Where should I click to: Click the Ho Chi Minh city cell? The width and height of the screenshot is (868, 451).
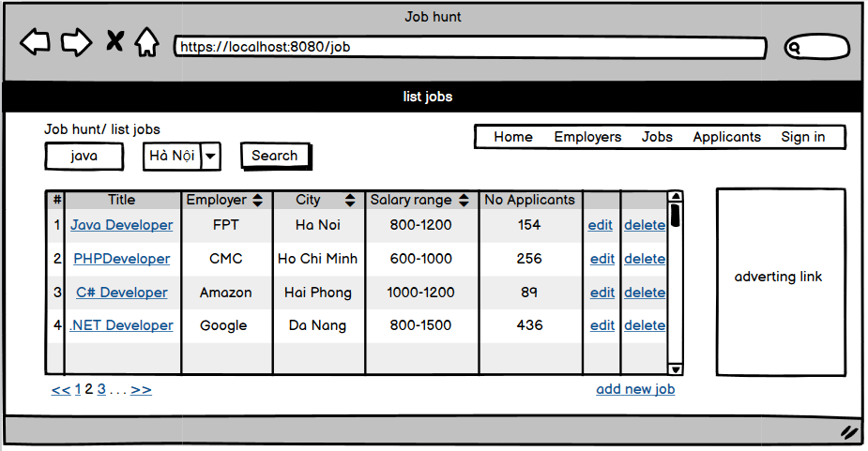tap(318, 259)
